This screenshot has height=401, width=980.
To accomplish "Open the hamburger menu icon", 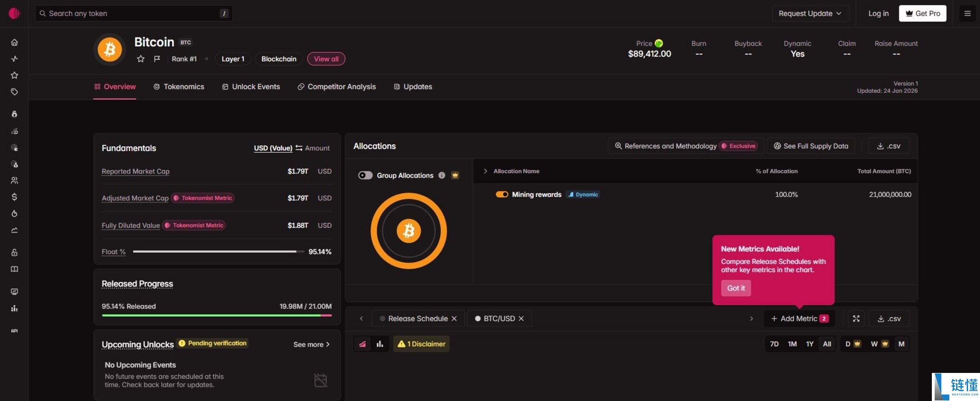I will [x=967, y=14].
